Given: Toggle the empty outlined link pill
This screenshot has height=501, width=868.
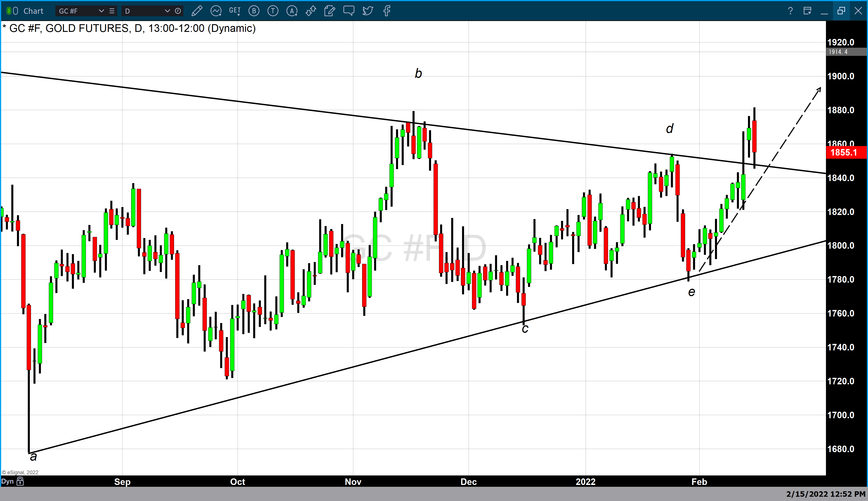Looking at the screenshot, I should tap(15, 11).
